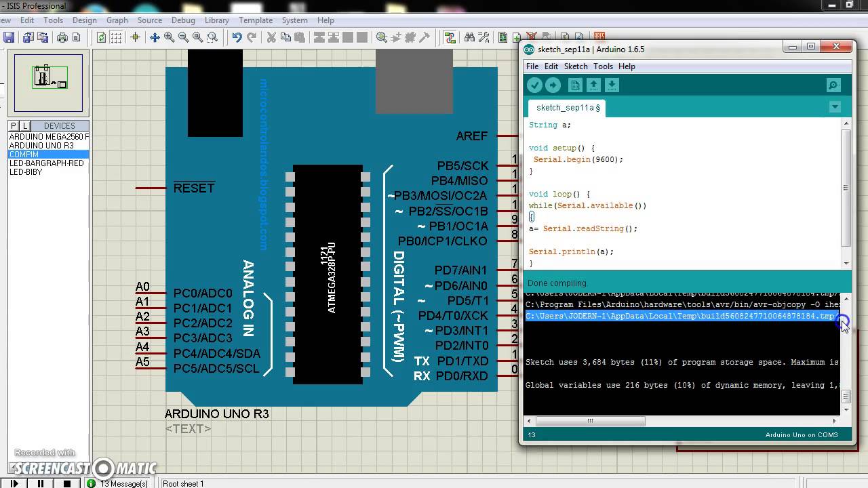Image resolution: width=868 pixels, height=488 pixels.
Task: Click the wire autorouter toggle icon
Action: pos(449,38)
